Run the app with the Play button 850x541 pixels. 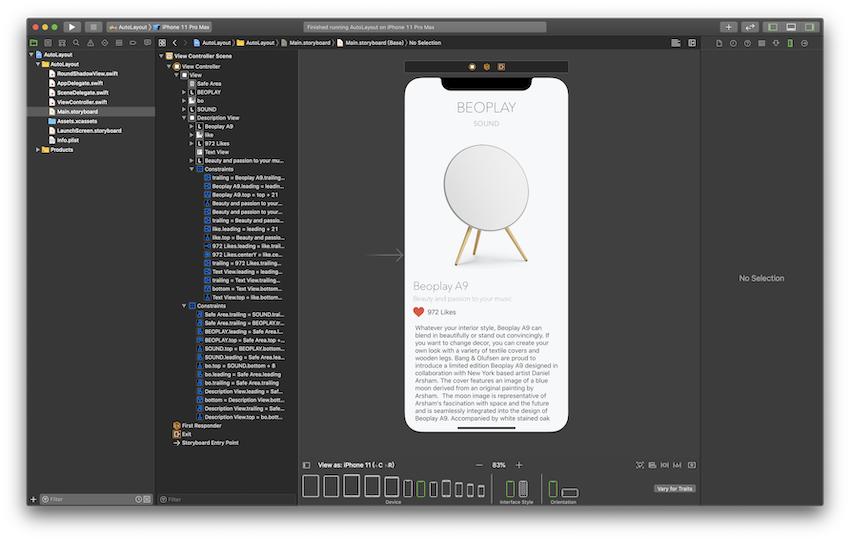point(72,27)
